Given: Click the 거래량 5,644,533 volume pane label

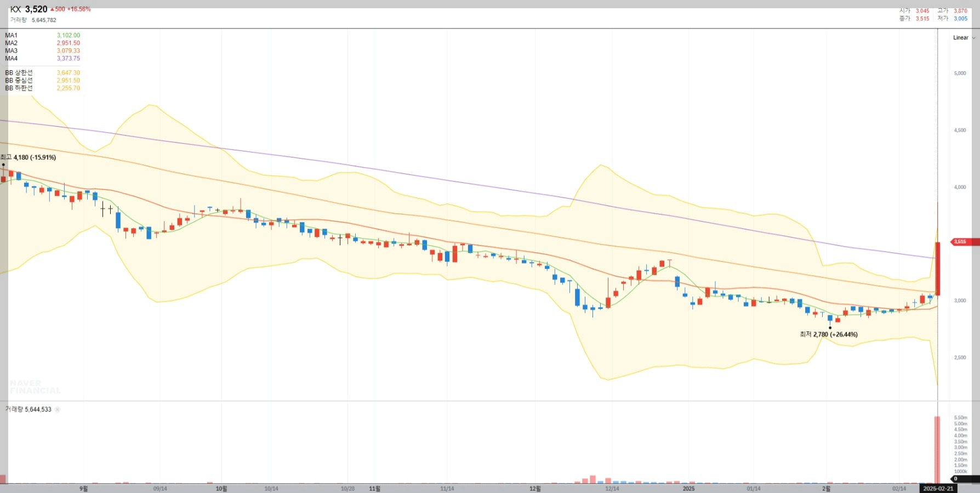Looking at the screenshot, I should 28,410.
